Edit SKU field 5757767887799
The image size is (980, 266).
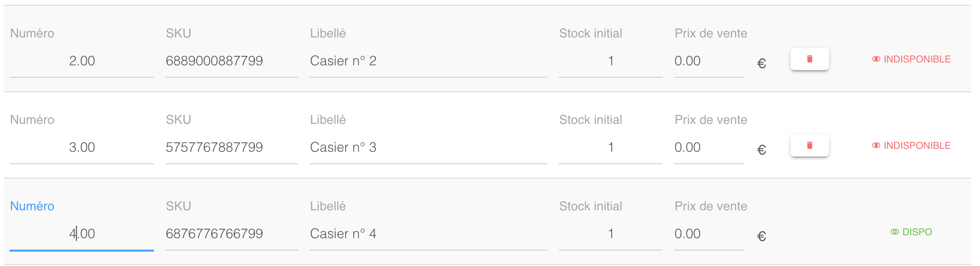pos(231,147)
